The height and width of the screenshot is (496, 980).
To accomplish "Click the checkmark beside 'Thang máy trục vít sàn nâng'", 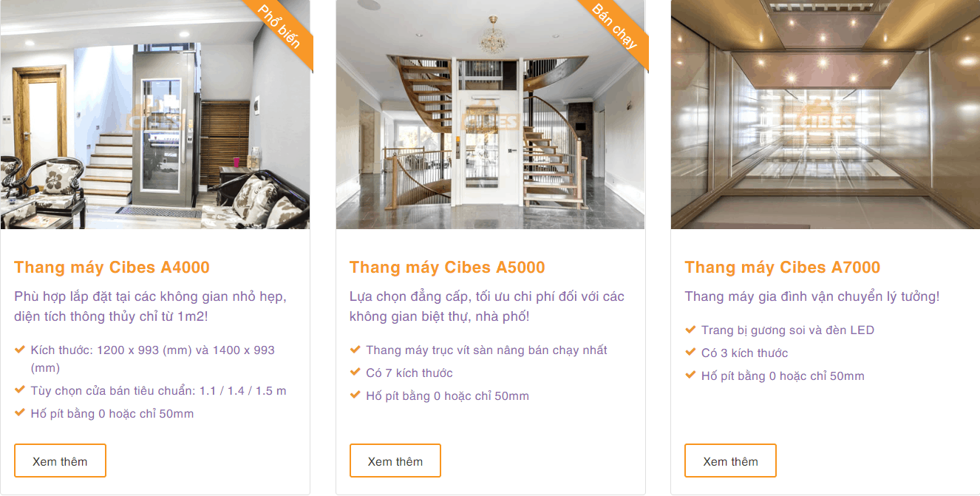I will point(355,350).
